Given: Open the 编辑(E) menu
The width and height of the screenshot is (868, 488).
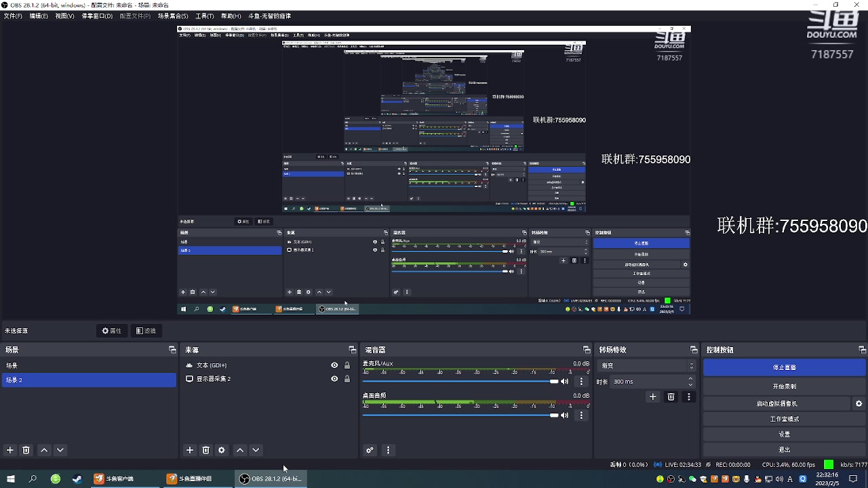Looking at the screenshot, I should point(39,16).
